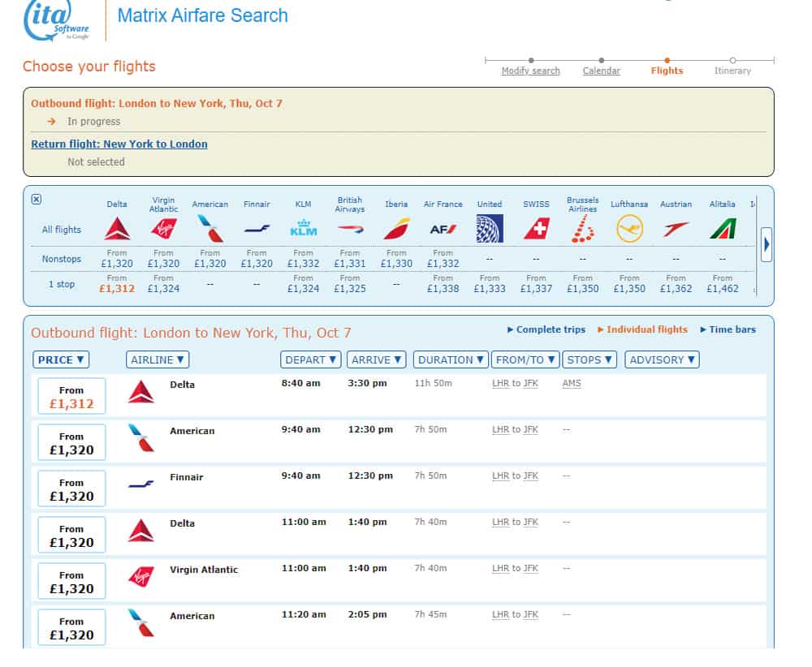The image size is (812, 667).
Task: Open the ARRIVE filter dropdown
Action: tap(377, 359)
